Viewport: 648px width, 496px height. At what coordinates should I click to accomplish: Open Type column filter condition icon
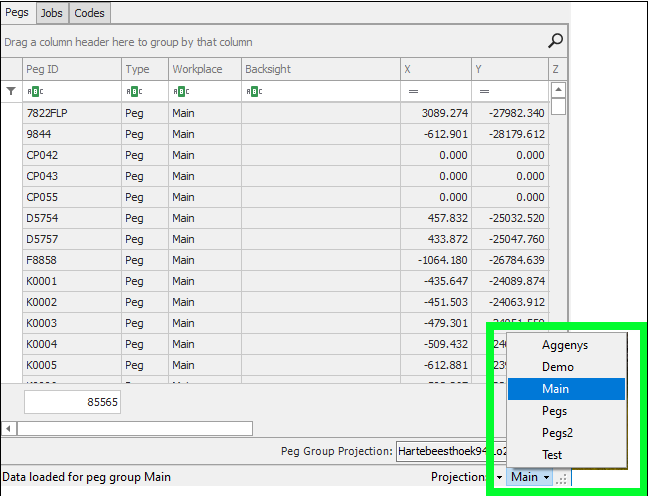coord(132,91)
